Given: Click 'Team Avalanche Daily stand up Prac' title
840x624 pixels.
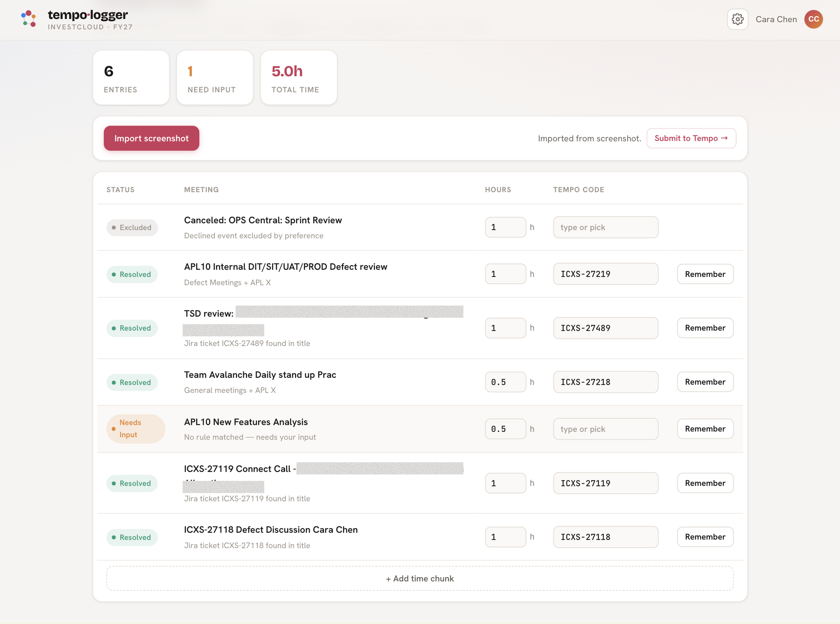Looking at the screenshot, I should coord(260,375).
